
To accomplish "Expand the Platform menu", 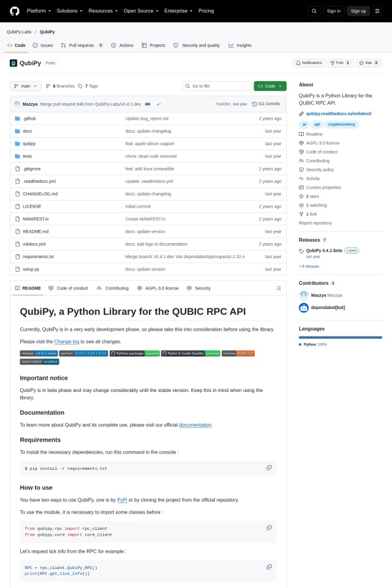I will (x=39, y=11).
